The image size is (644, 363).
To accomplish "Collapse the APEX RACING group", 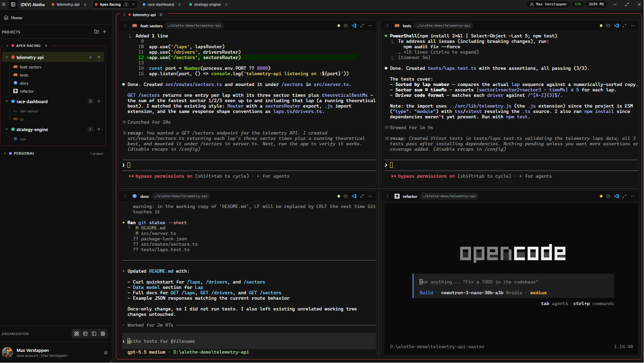I will click(7, 46).
